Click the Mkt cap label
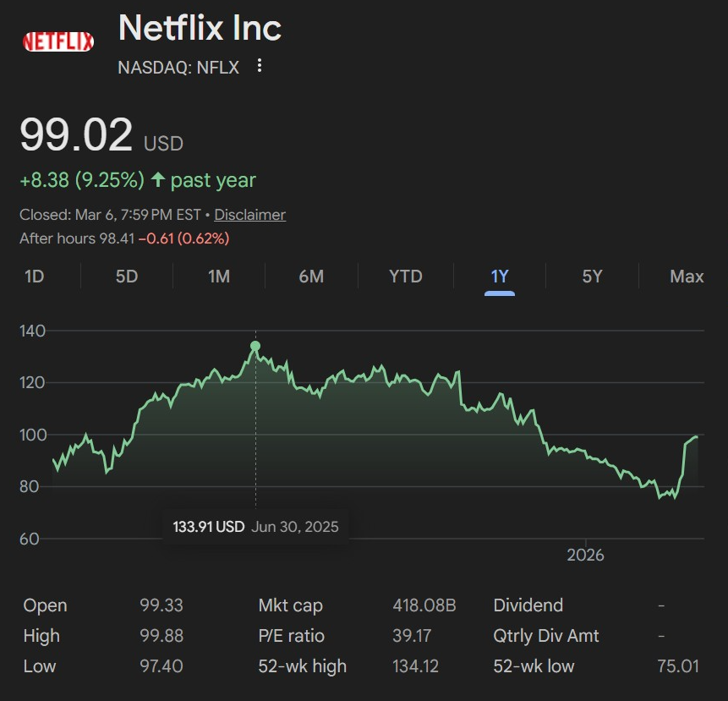 coord(291,605)
